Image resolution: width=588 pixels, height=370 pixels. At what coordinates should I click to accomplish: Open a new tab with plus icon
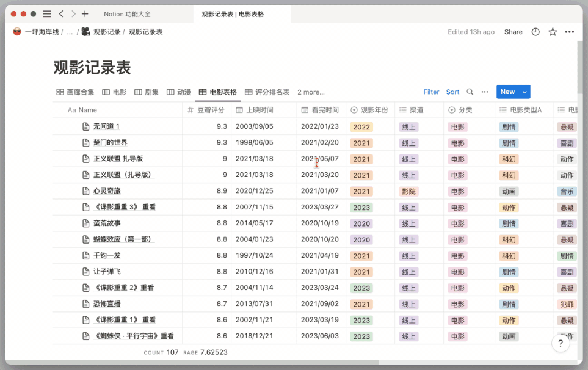[x=85, y=14]
